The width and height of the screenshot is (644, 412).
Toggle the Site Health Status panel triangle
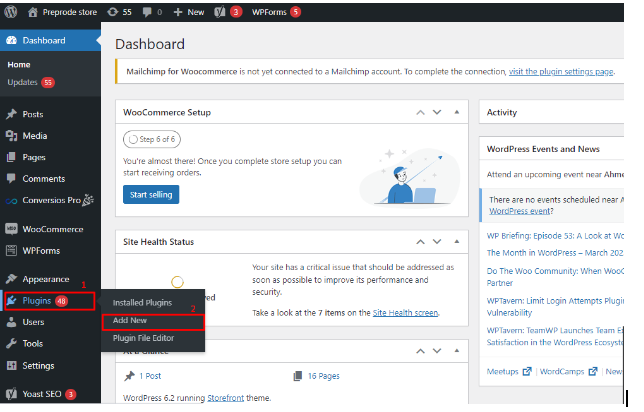click(457, 242)
